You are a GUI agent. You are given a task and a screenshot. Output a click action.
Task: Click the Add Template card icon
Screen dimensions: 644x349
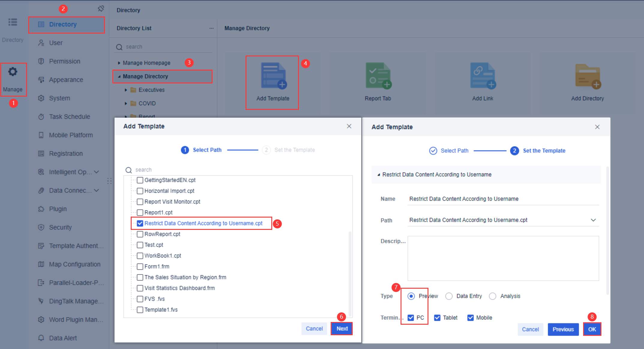(274, 76)
